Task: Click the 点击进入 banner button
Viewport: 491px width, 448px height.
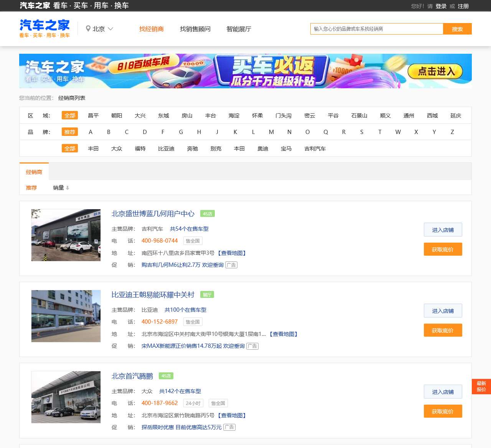Action: pyautogui.click(x=435, y=71)
